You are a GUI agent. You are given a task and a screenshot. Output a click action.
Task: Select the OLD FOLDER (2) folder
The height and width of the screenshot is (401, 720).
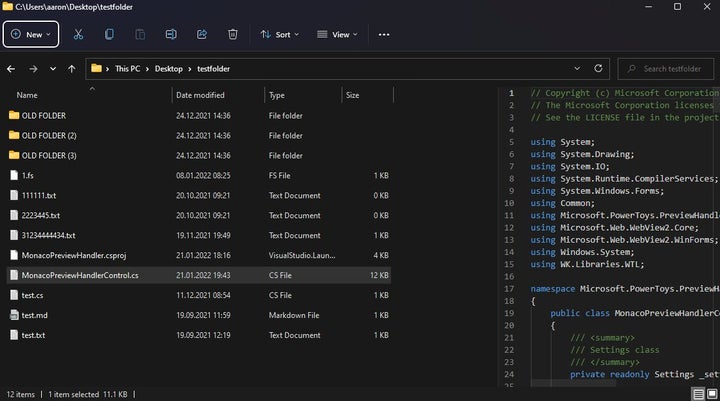point(49,135)
